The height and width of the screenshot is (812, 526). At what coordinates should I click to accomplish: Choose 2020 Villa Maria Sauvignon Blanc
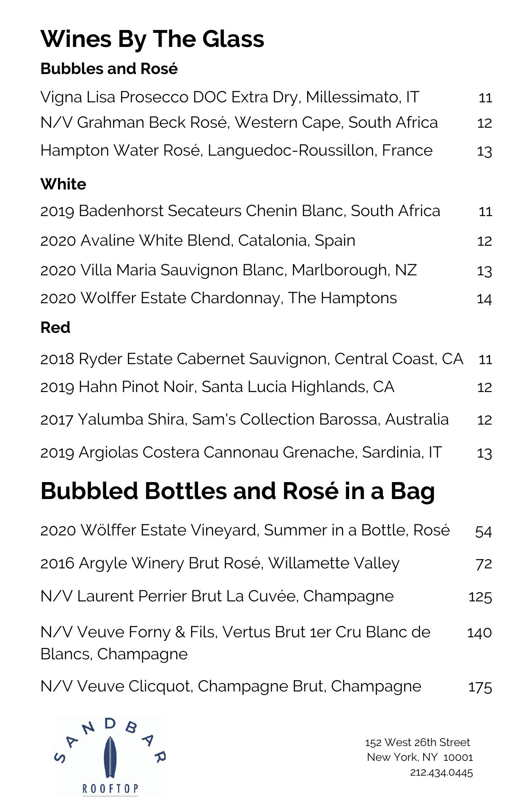[x=229, y=270]
